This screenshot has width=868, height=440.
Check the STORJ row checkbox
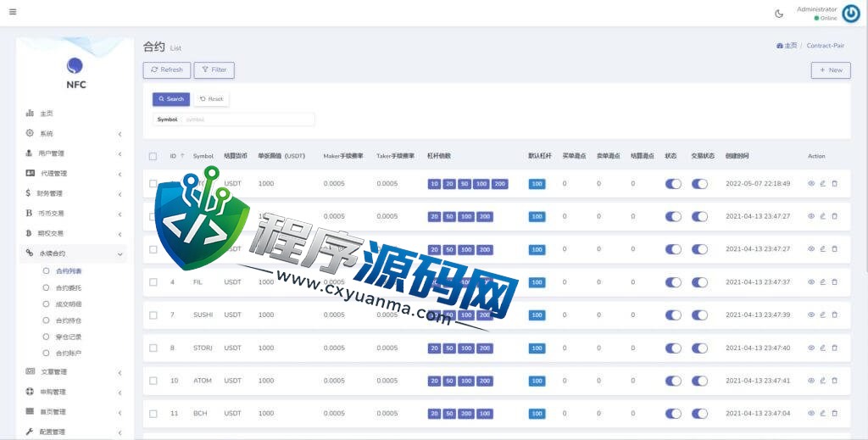153,348
